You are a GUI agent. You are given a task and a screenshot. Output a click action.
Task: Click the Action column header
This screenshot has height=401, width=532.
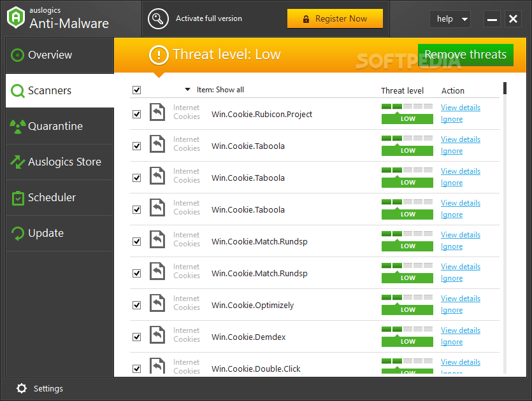point(452,91)
